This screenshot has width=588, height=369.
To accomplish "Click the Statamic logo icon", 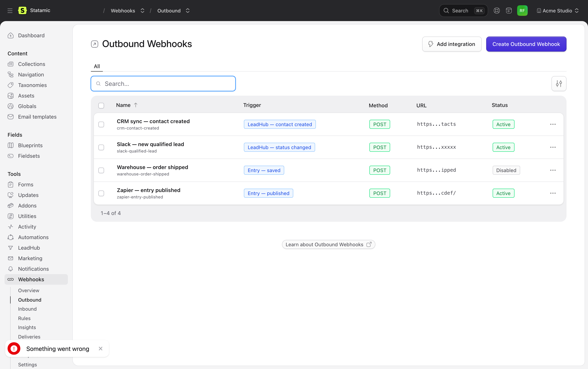I will [x=22, y=11].
